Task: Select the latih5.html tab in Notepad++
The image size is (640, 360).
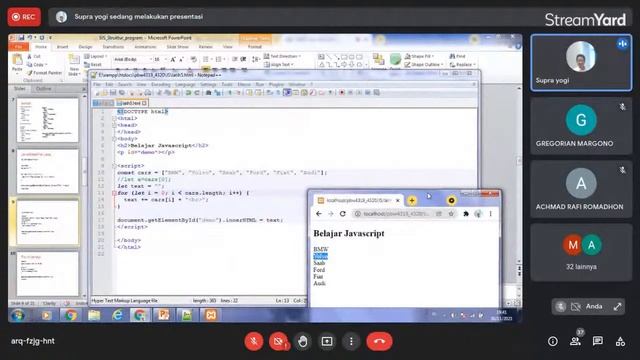Action: pos(132,103)
